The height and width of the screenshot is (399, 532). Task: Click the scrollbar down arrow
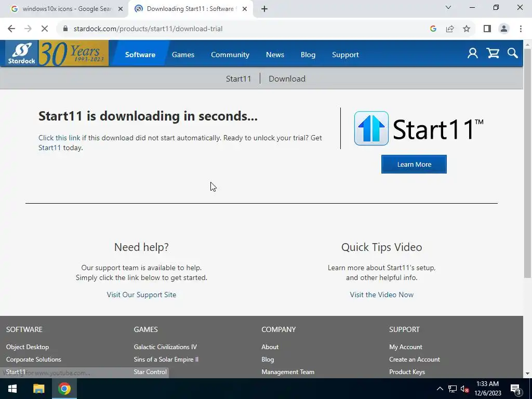(x=528, y=374)
